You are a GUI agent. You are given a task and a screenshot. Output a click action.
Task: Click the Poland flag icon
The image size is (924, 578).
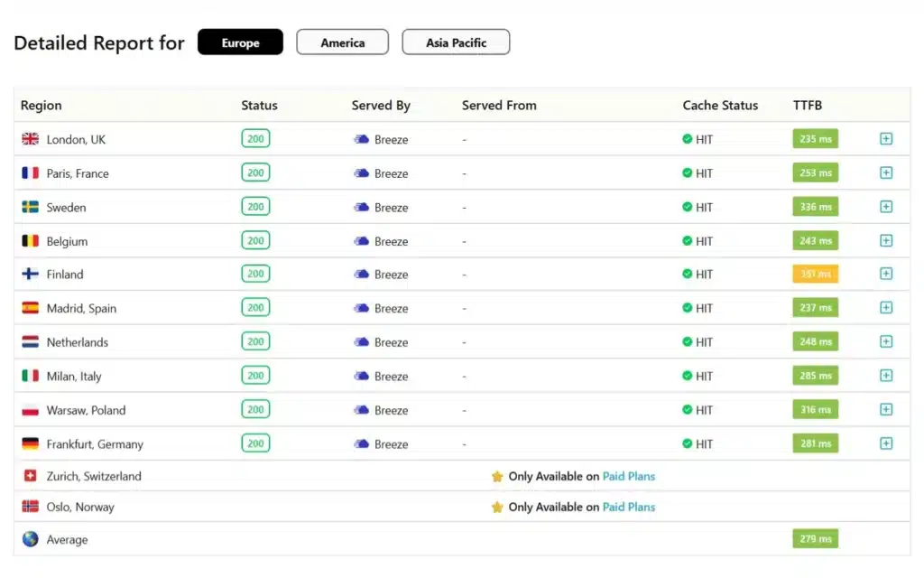pos(30,409)
